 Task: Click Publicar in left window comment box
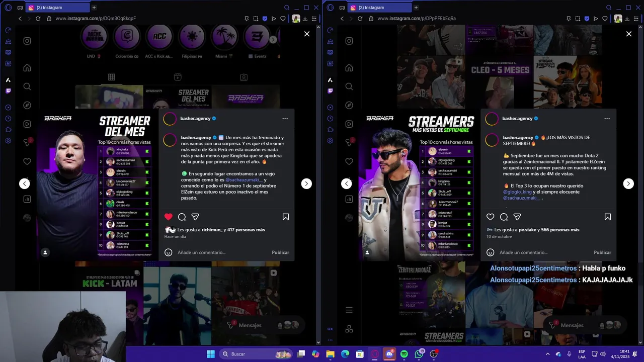[x=280, y=252]
